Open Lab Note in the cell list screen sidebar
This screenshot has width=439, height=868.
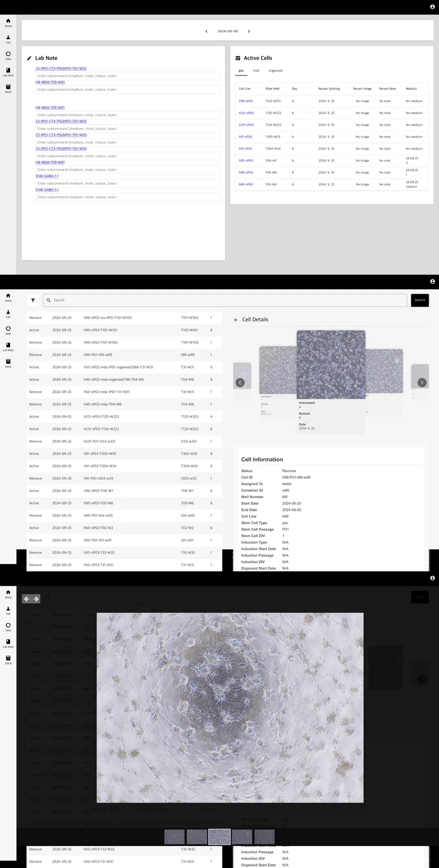click(x=8, y=347)
